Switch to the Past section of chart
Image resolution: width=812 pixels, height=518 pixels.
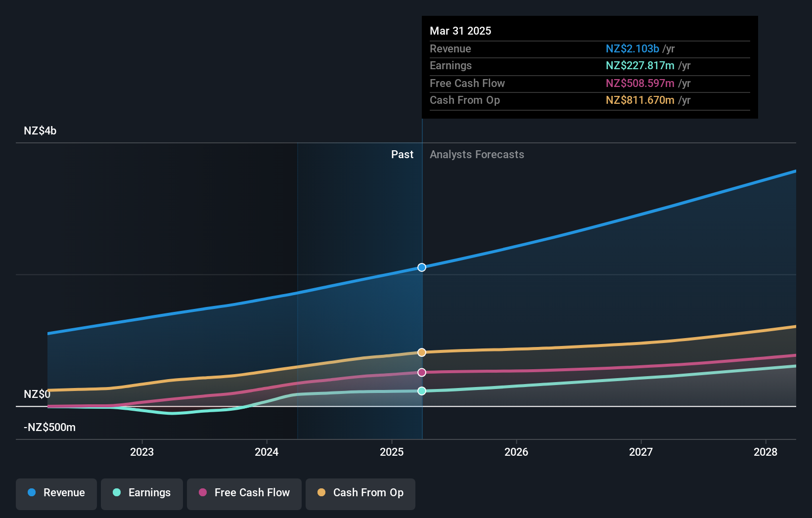coord(402,154)
